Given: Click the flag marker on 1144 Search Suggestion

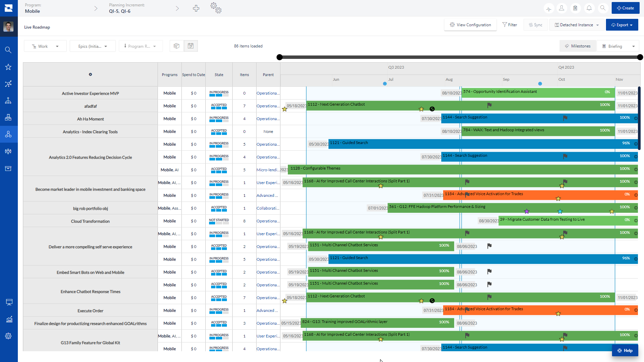Looking at the screenshot, I should (565, 118).
